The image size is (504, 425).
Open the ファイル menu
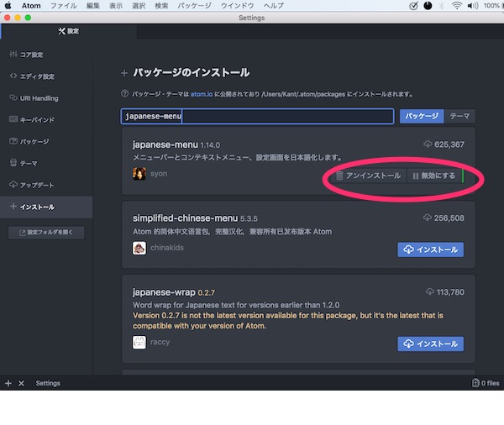click(63, 6)
